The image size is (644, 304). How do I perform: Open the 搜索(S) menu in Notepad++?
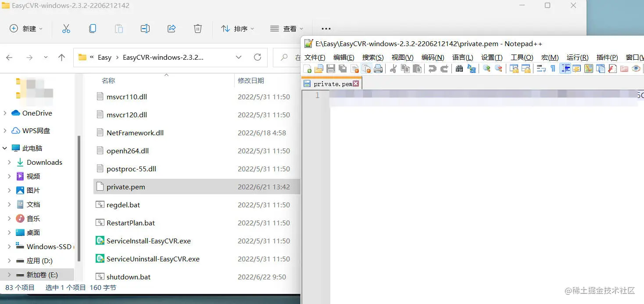373,58
